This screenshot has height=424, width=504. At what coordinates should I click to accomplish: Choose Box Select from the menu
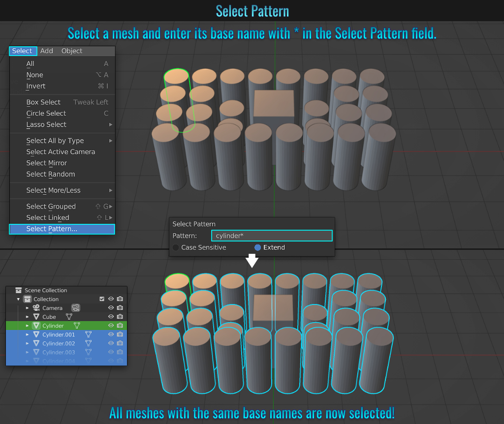(63, 102)
